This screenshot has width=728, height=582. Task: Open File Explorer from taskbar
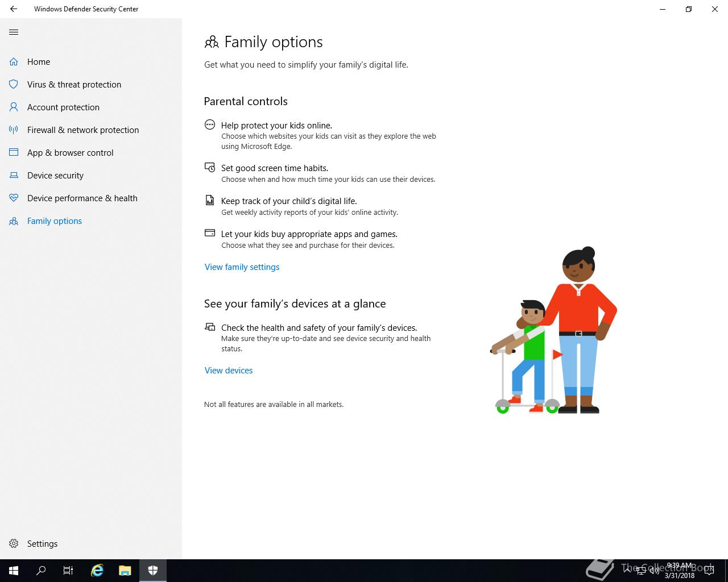[x=125, y=571]
